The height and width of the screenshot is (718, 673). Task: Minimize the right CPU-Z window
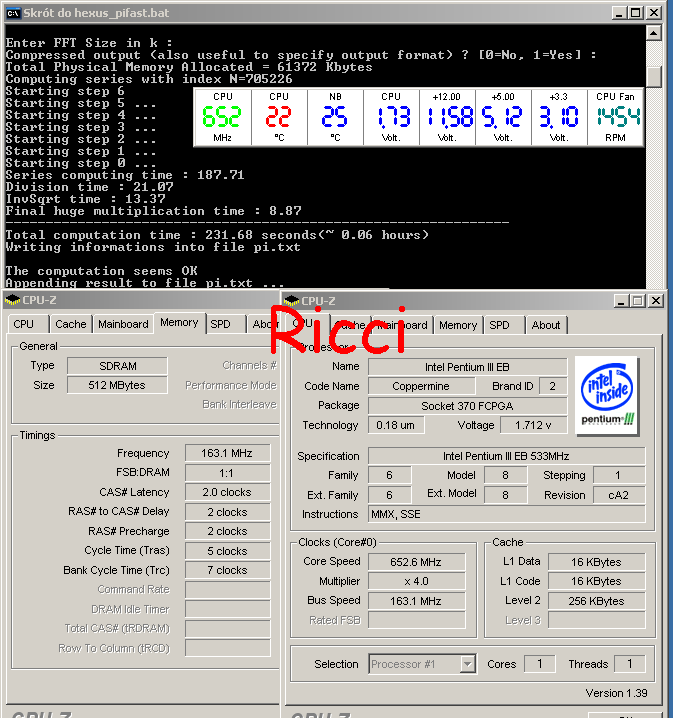pyautogui.click(x=621, y=301)
